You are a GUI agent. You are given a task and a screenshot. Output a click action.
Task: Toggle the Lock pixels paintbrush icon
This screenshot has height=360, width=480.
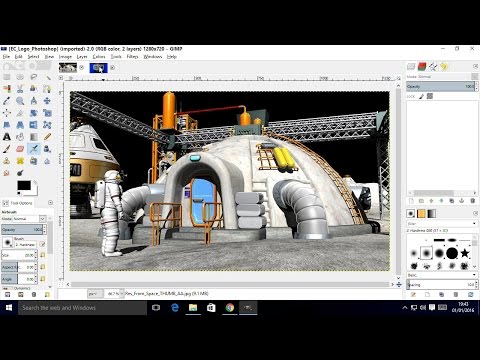coord(421,96)
